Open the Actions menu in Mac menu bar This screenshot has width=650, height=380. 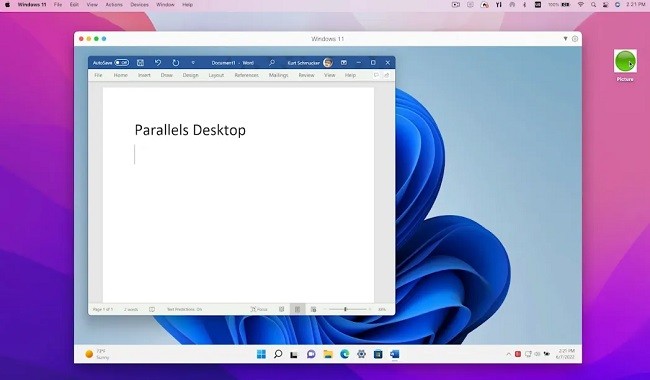tap(114, 5)
